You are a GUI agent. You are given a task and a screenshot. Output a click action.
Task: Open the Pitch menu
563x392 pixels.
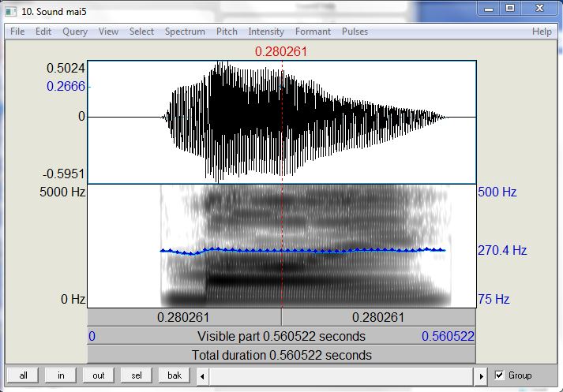(227, 32)
